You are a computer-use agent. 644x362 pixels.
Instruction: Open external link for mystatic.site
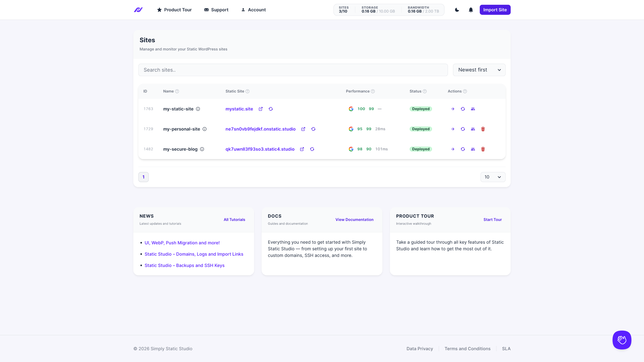pos(261,109)
